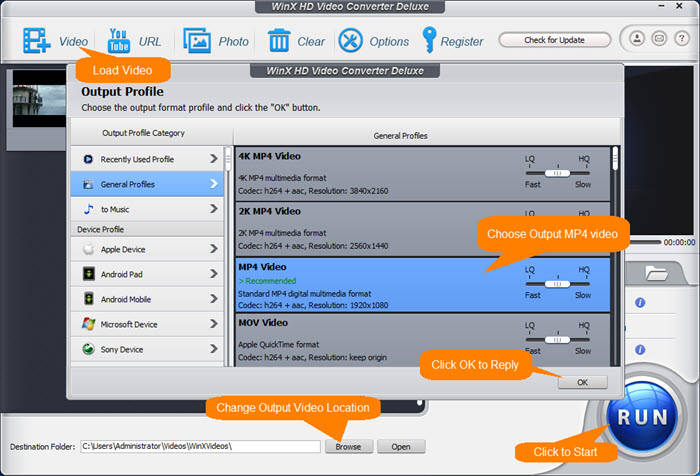Expand Android Mobile chevron
700x476 pixels.
coord(214,299)
